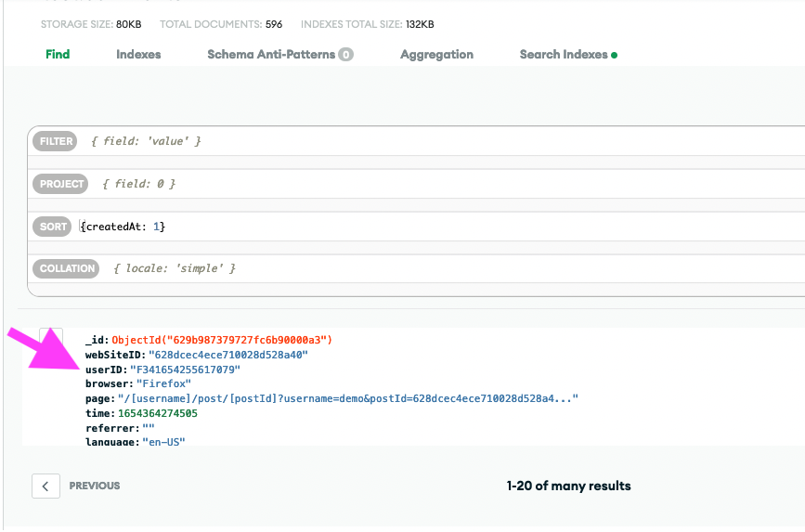Select the browser value Firefox

coord(163,383)
